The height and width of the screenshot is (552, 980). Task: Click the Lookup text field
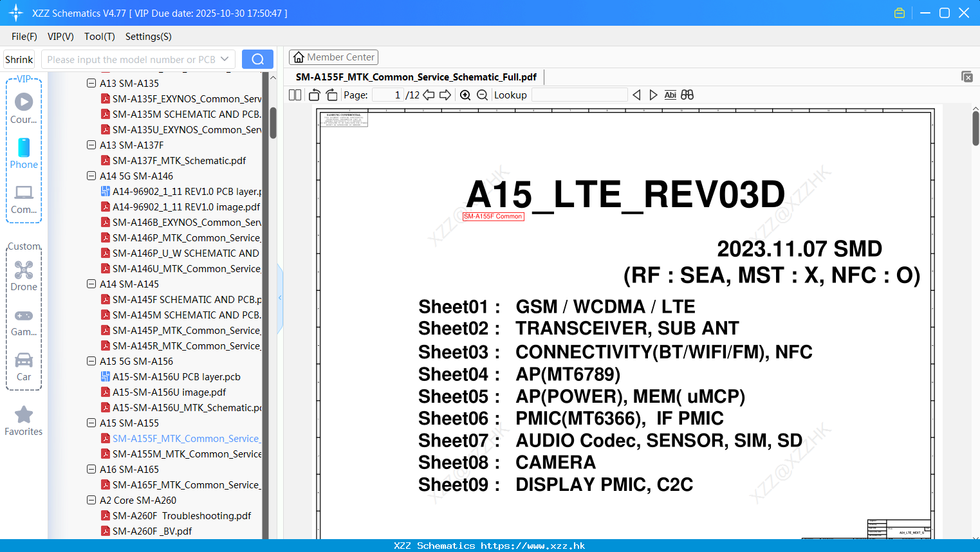579,95
